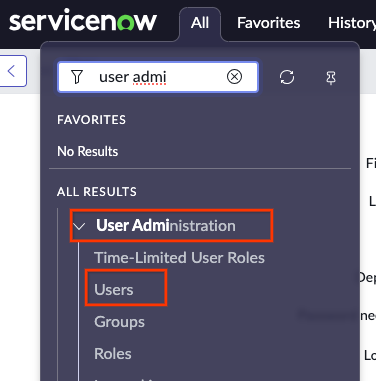Switch to the Favorites tab
Image resolution: width=376 pixels, height=381 pixels.
tap(269, 23)
